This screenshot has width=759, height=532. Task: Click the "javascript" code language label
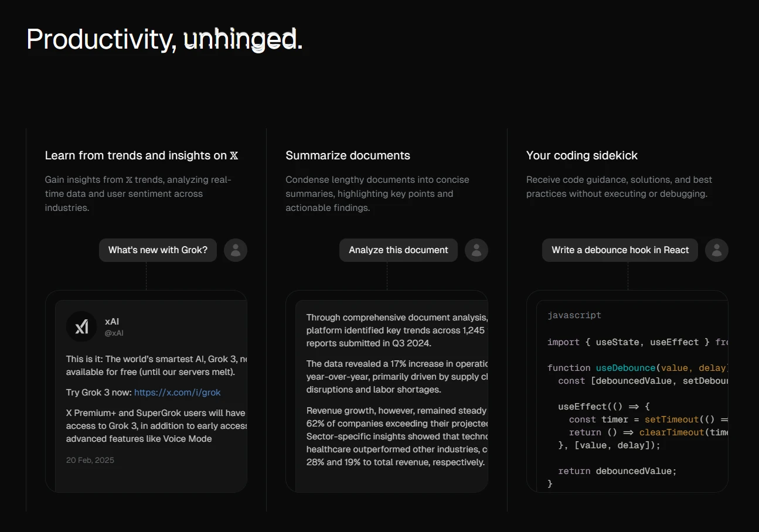(x=574, y=315)
